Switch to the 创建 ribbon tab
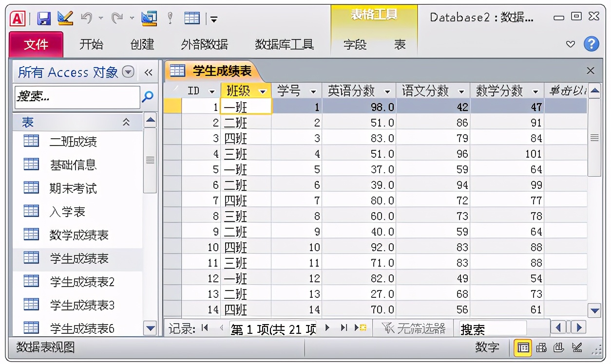This screenshot has height=364, width=611. [x=142, y=45]
